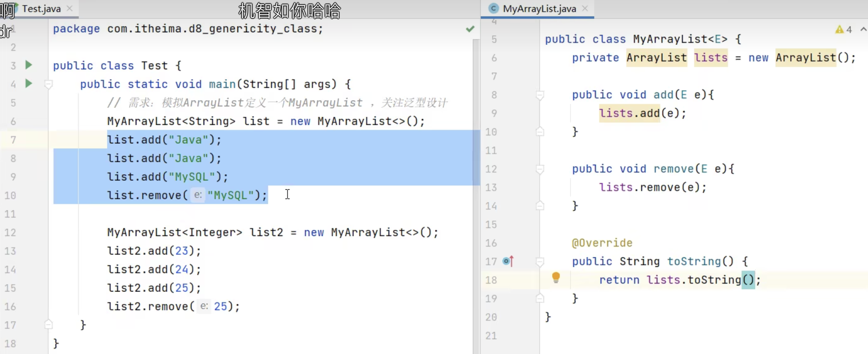
Task: Close the MyArrayList.java tab
Action: tap(585, 9)
